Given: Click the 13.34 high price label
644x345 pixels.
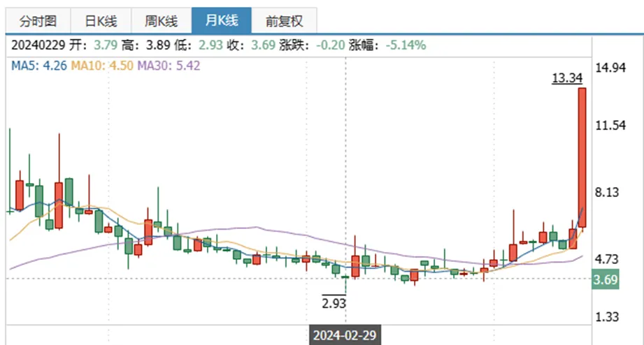Looking at the screenshot, I should point(567,78).
